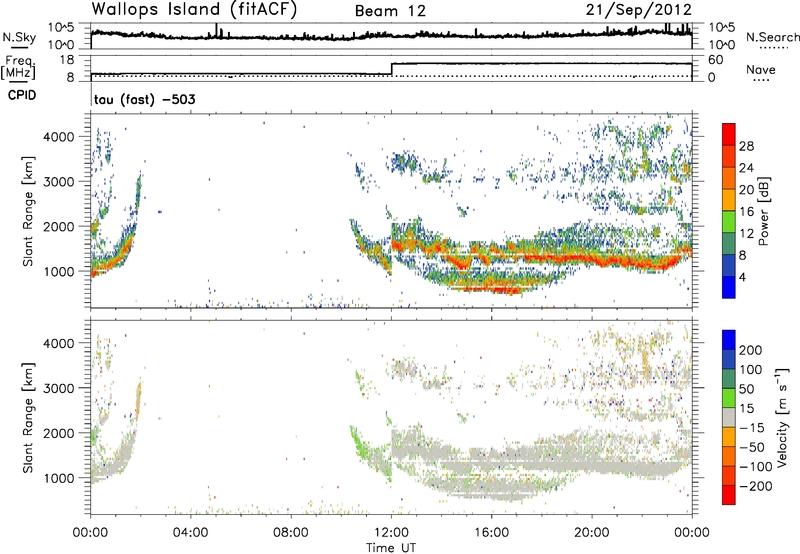
Task: Click "4000" range tick in the velocity panel
Action: point(58,343)
